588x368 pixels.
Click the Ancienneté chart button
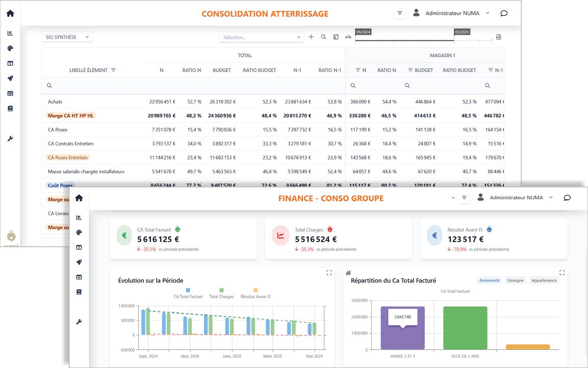click(x=489, y=280)
